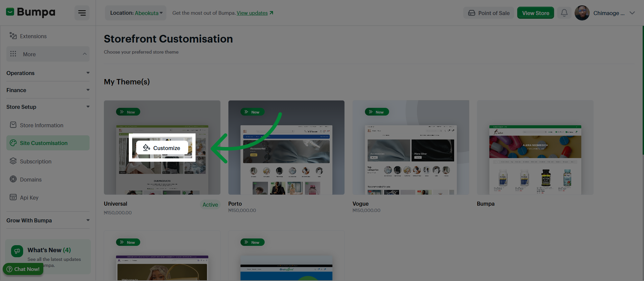Open Point of Sale

point(489,13)
